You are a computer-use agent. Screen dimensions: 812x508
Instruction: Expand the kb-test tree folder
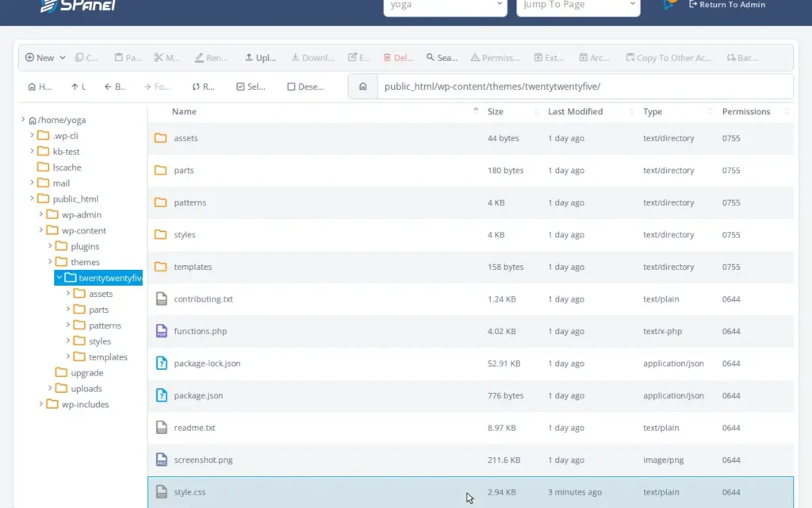[x=32, y=152]
